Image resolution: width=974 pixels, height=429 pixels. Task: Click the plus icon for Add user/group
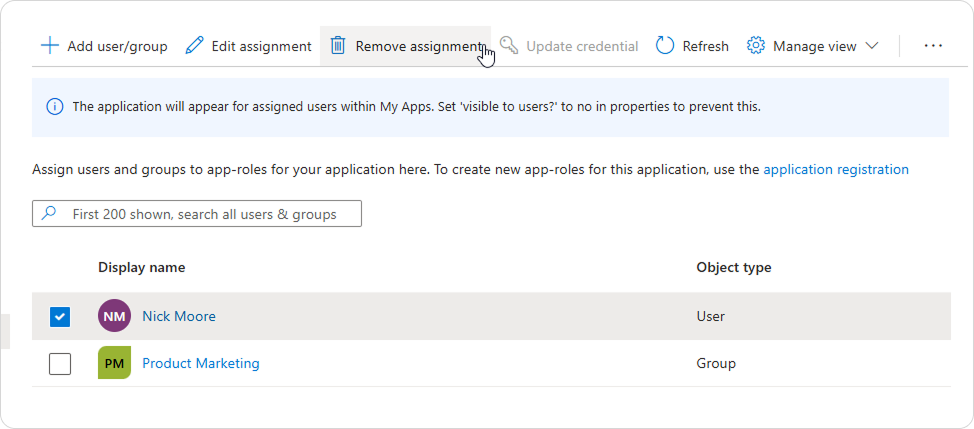(50, 46)
